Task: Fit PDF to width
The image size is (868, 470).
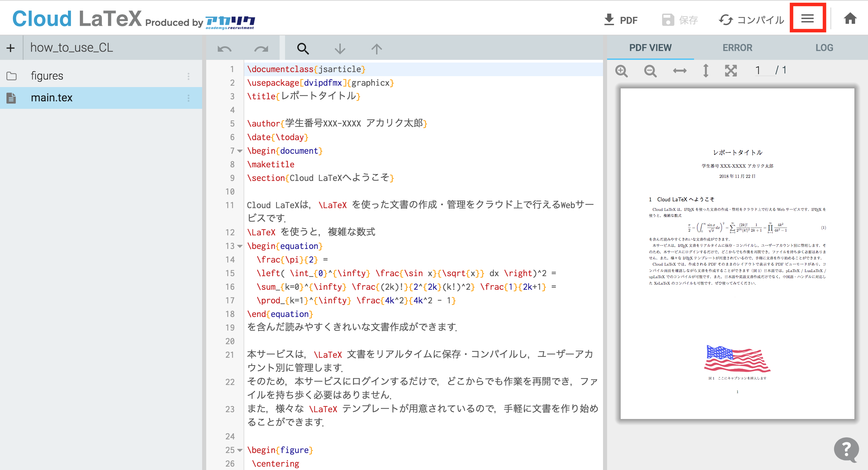Action: tap(680, 71)
